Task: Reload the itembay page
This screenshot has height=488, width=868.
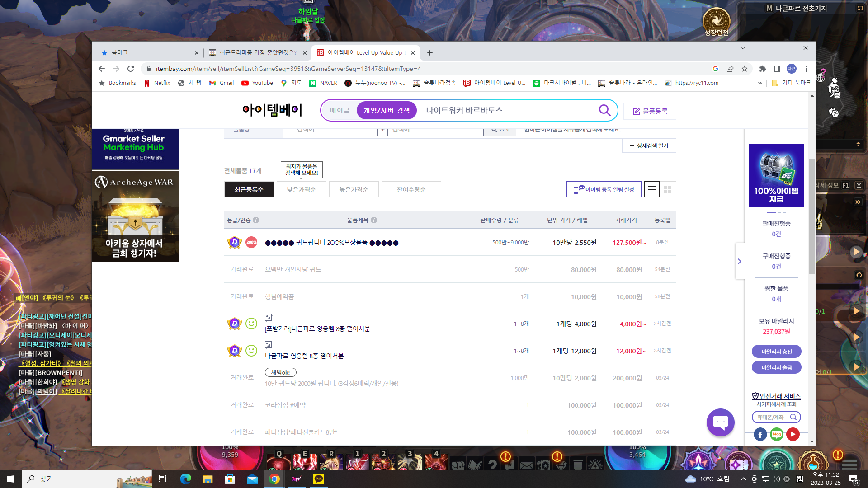Action: pos(131,69)
